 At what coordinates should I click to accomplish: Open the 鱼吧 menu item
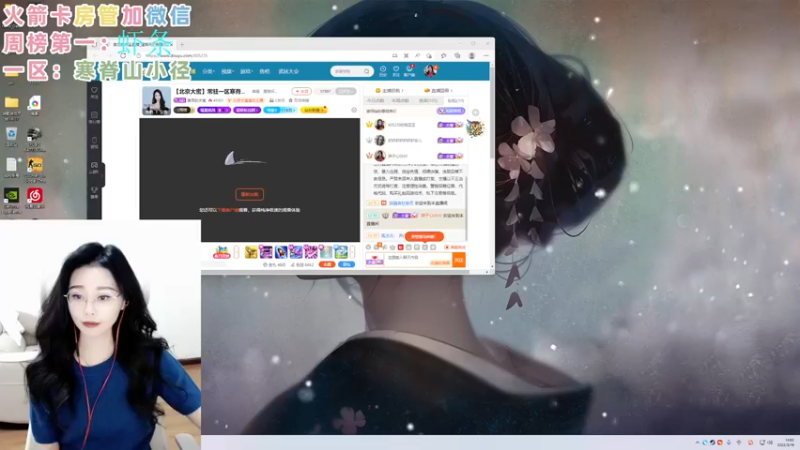point(264,71)
